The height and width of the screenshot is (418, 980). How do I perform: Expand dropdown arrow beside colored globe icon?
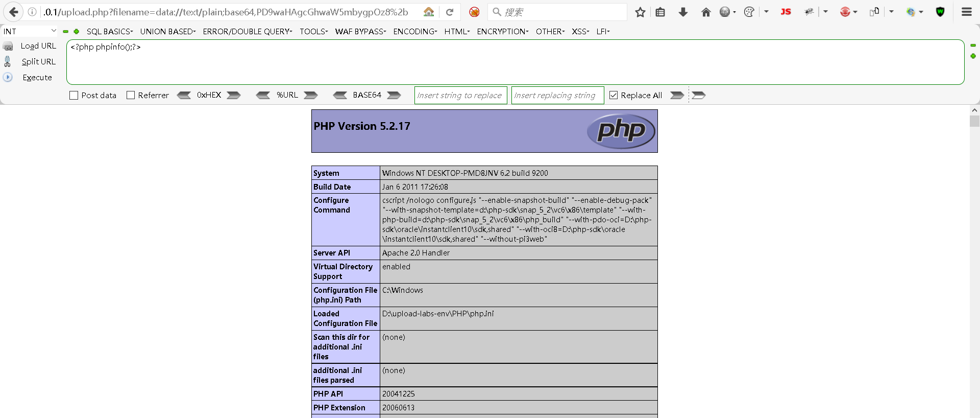tap(921, 12)
